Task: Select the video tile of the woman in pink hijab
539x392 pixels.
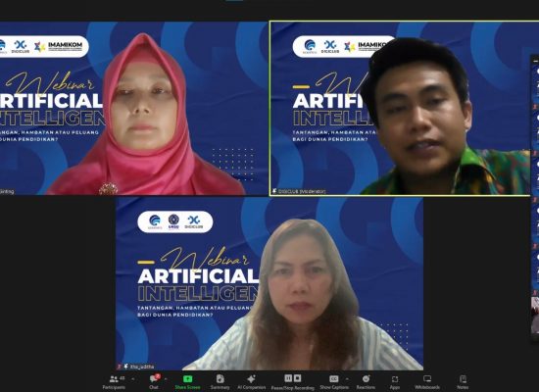Action: (133, 109)
